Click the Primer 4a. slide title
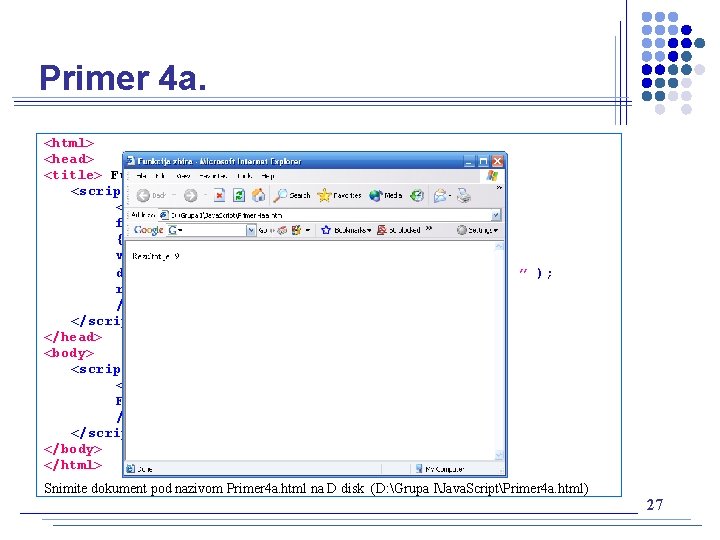The width and height of the screenshot is (720, 540). pos(123,78)
